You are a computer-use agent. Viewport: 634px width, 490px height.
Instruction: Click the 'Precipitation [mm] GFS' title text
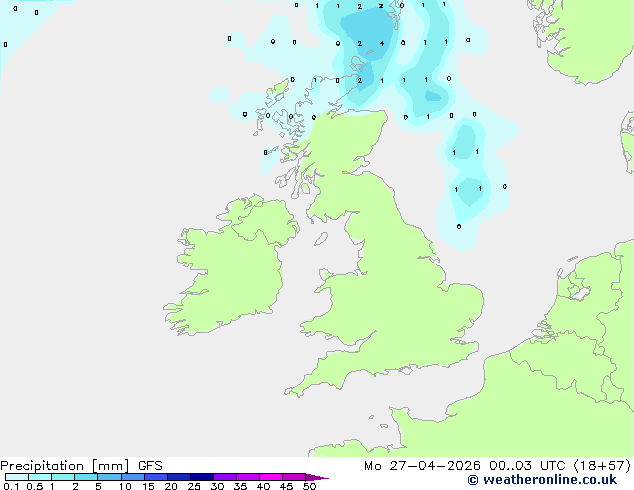81,466
